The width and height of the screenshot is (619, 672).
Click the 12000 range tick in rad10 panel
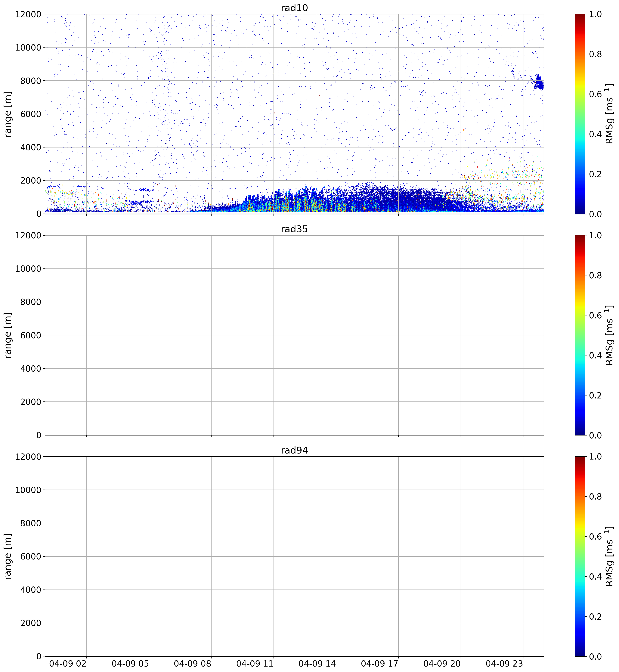coord(28,14)
